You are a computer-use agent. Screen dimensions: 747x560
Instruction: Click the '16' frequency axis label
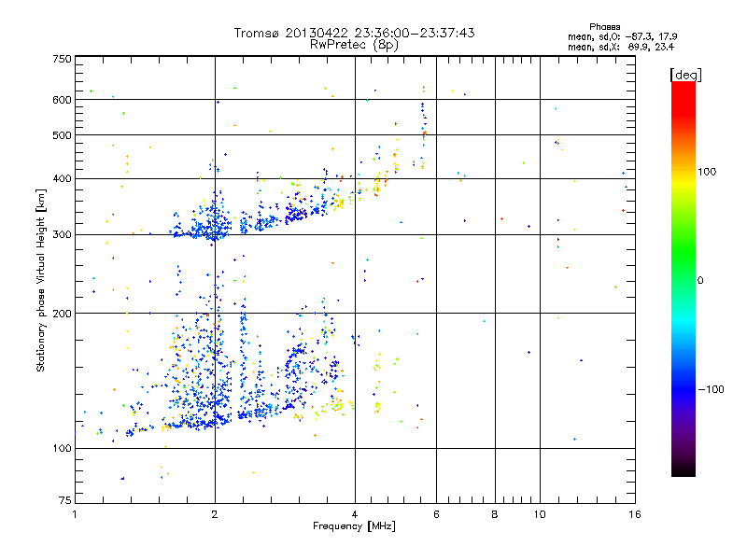635,514
